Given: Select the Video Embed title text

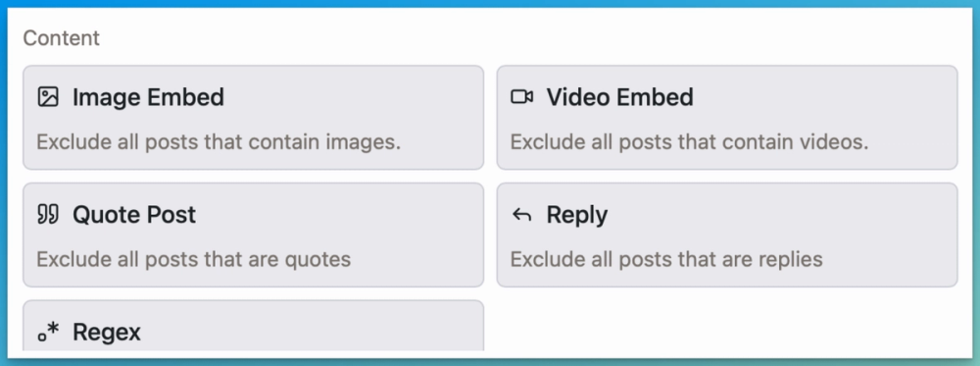Looking at the screenshot, I should tap(620, 97).
